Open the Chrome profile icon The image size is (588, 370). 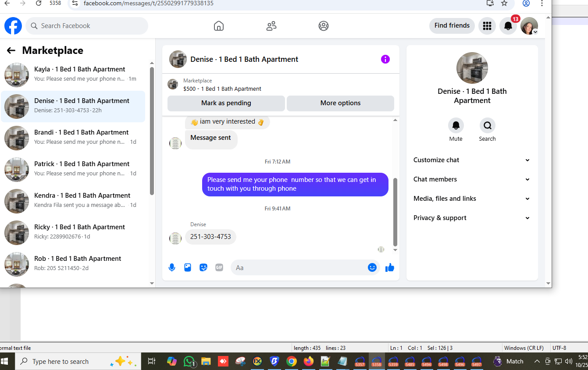[x=526, y=4]
